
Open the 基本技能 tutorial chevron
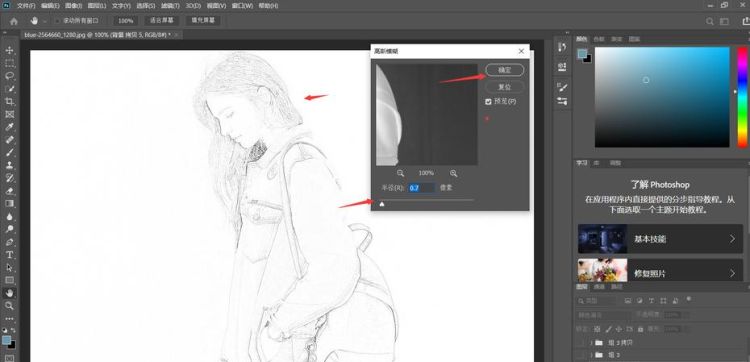tap(732, 239)
